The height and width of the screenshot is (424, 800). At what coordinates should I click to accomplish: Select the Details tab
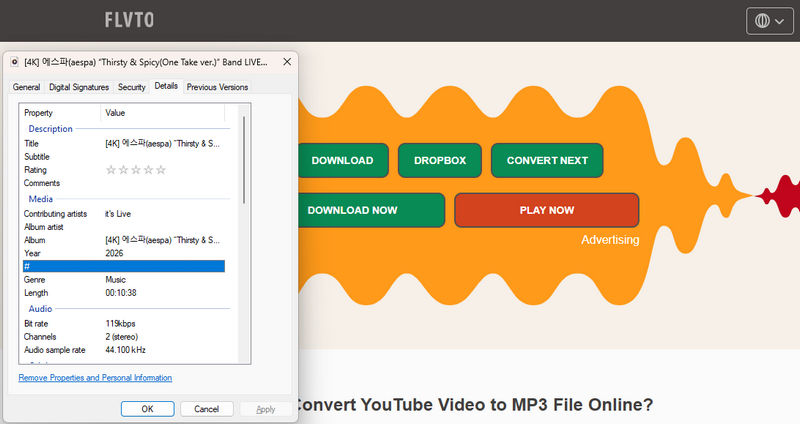pos(166,86)
